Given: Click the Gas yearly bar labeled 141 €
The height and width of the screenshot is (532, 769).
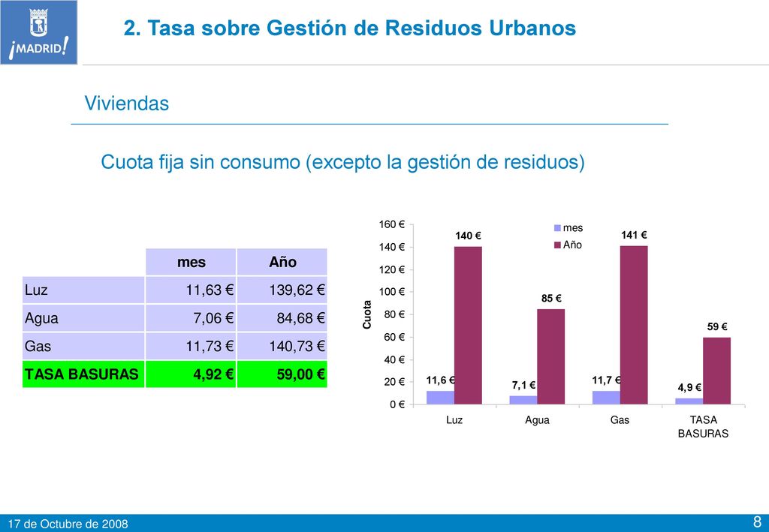Looking at the screenshot, I should (x=634, y=325).
